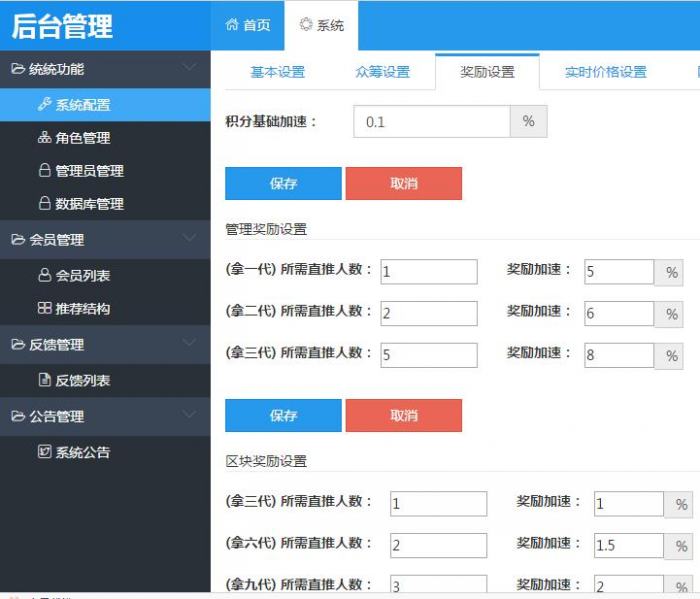Click the icon beside 系统公告
This screenshot has height=599, width=700.
44,453
